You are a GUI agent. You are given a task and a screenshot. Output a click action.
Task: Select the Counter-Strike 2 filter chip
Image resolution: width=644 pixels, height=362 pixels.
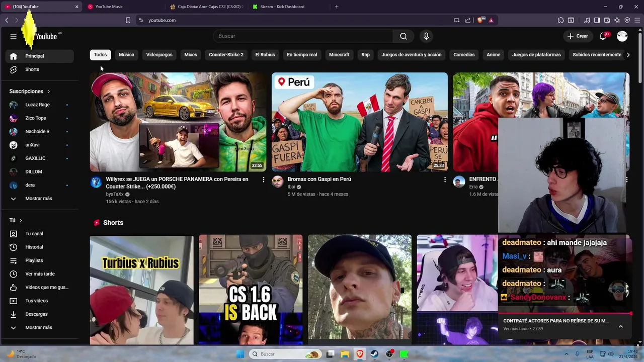tap(226, 55)
